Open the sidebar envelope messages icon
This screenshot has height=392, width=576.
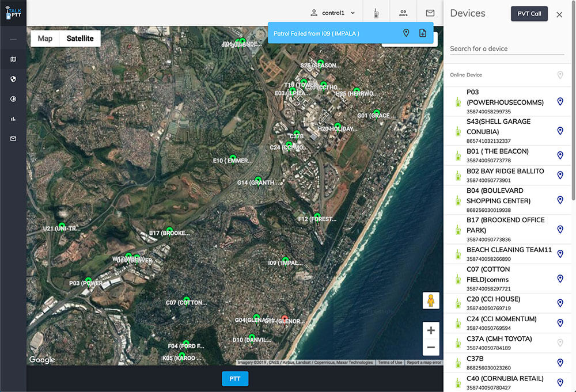pyautogui.click(x=13, y=139)
